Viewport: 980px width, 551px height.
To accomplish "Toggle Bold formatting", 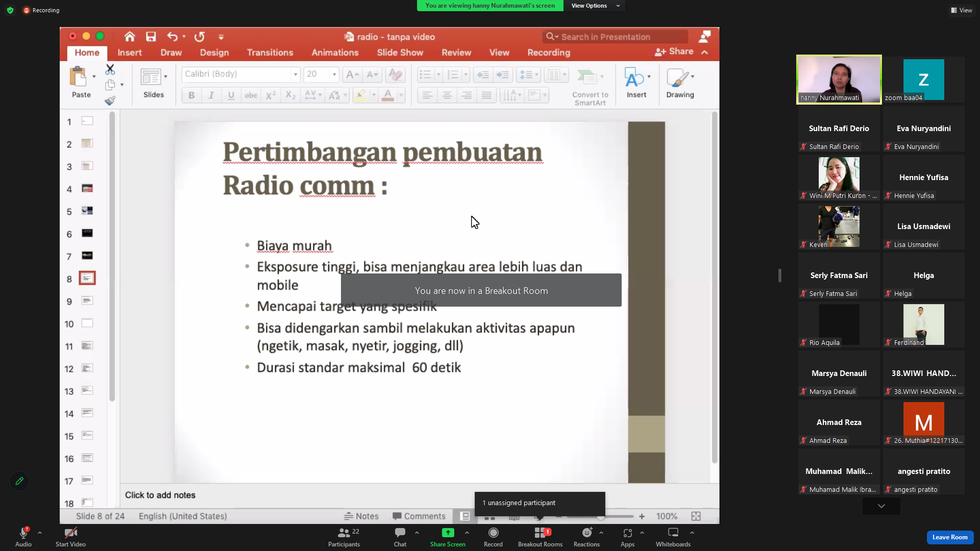I will [191, 95].
